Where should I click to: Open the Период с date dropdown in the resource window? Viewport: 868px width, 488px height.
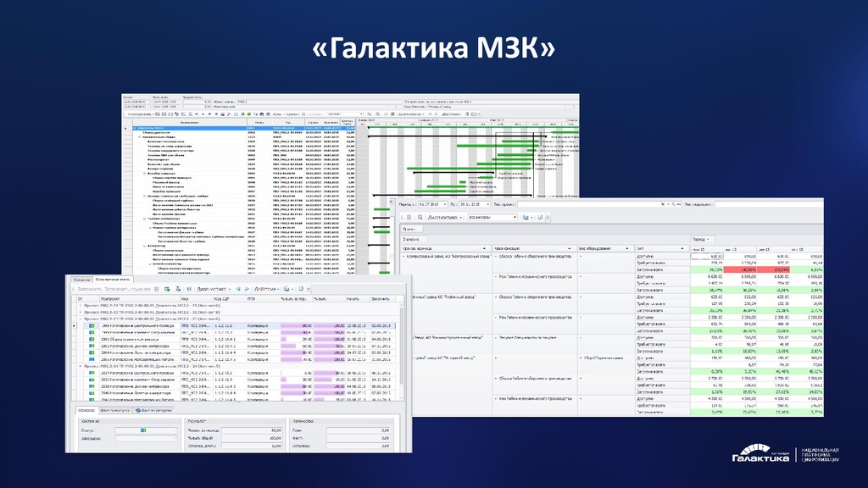point(444,204)
